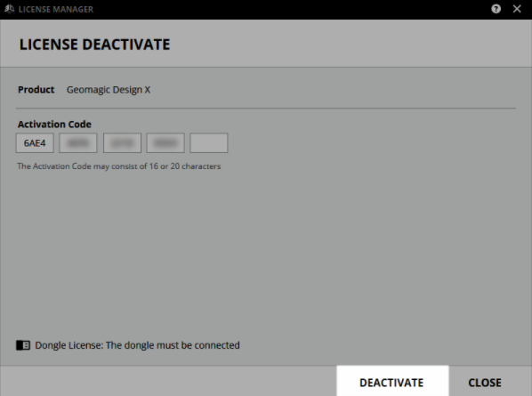Screen dimensions: 532x396
Task: Close the License Manager window with X
Action: tap(517, 9)
